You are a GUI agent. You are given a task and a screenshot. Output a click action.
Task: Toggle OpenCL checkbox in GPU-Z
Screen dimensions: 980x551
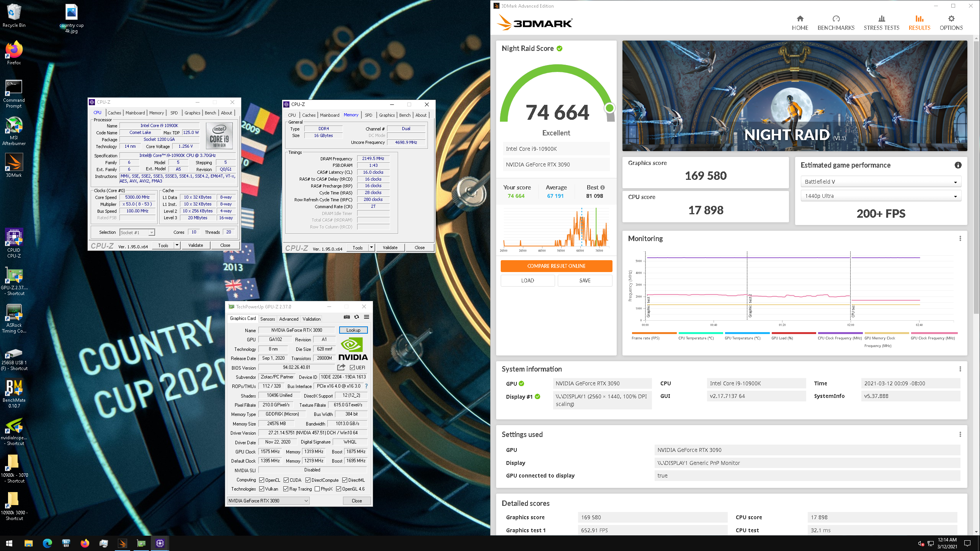[x=261, y=480]
